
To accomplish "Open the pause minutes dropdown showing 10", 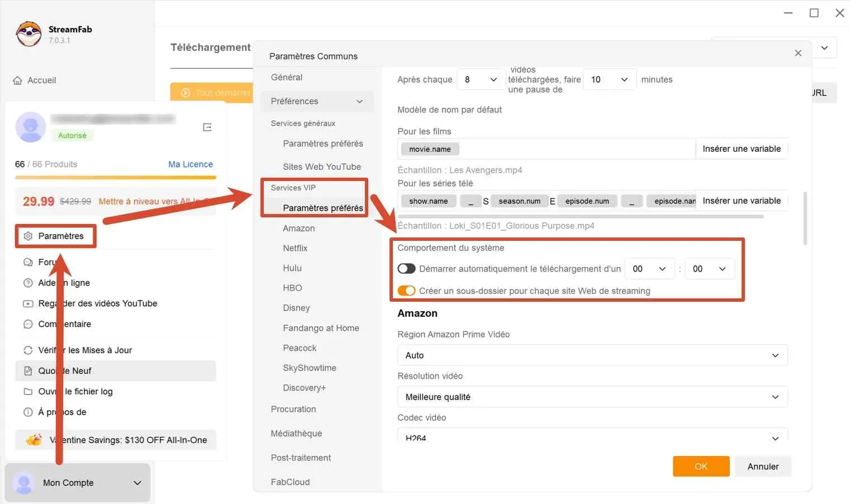I will tap(609, 79).
